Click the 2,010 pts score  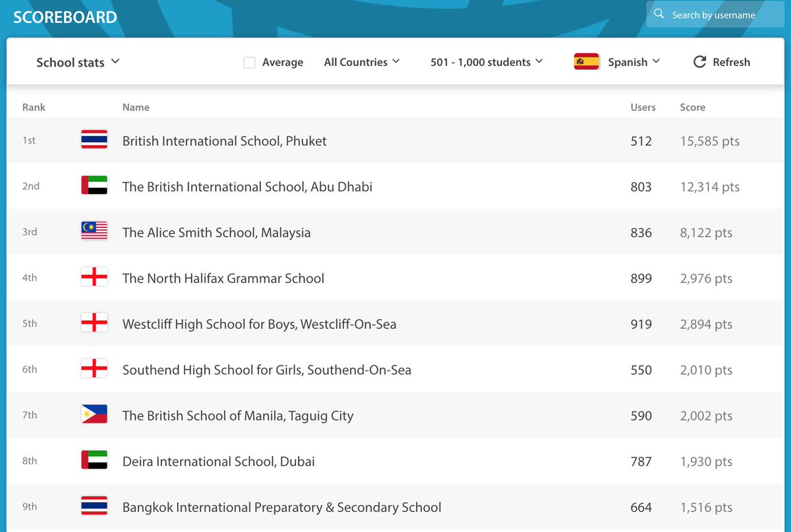pos(706,370)
